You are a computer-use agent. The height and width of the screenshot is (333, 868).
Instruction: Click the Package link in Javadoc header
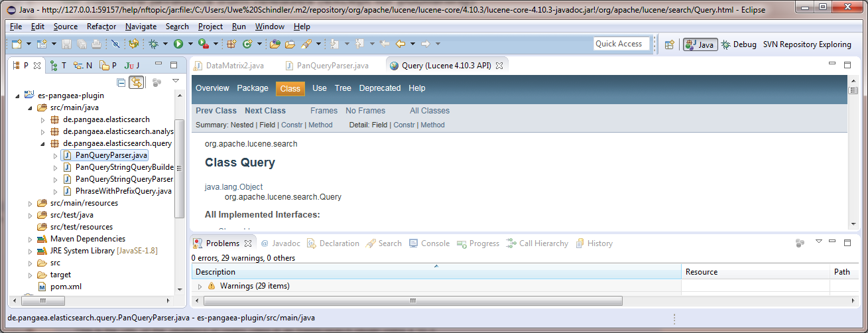tap(253, 88)
